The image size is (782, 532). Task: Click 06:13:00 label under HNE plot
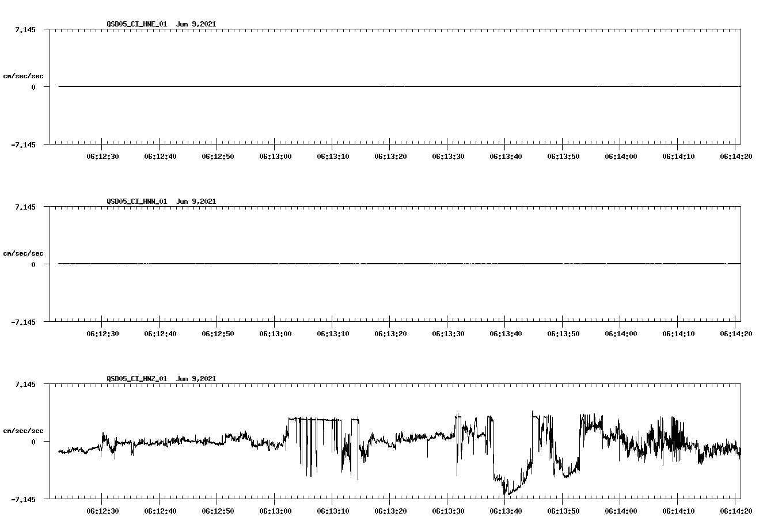(275, 156)
